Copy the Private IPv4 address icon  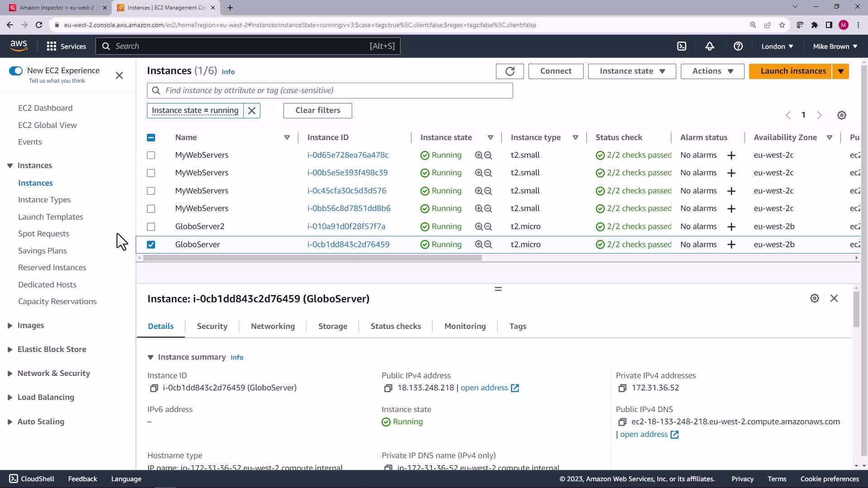pyautogui.click(x=622, y=388)
